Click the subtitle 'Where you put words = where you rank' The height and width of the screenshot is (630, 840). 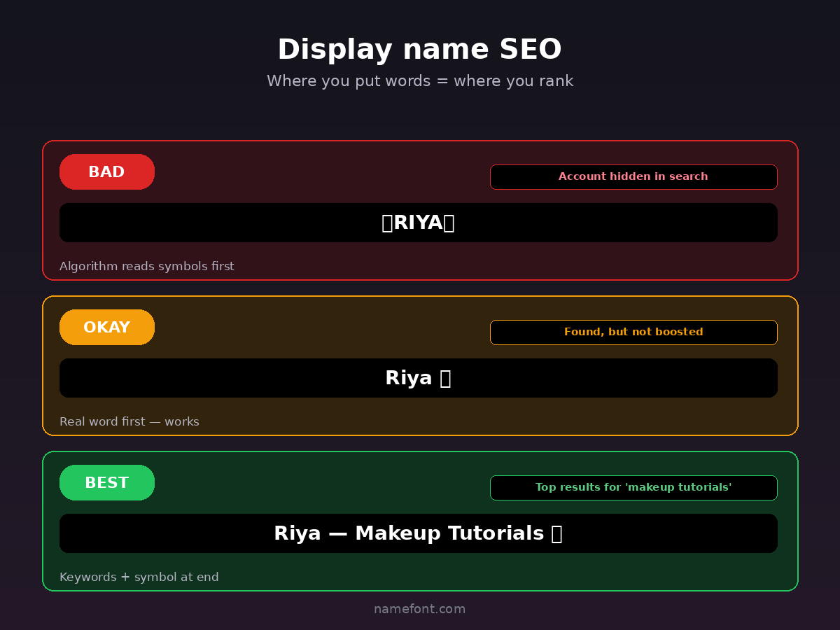tap(419, 81)
